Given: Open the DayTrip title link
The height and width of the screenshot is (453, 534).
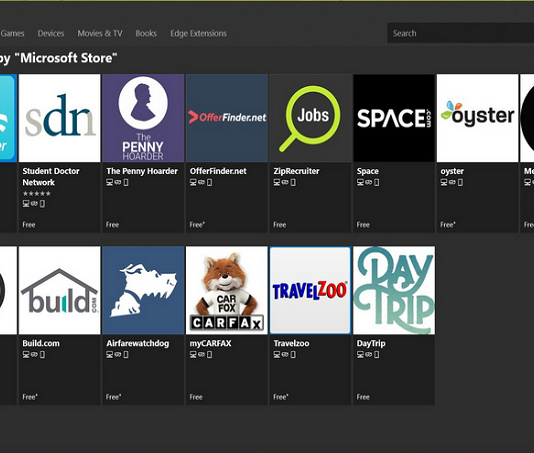Looking at the screenshot, I should click(371, 343).
